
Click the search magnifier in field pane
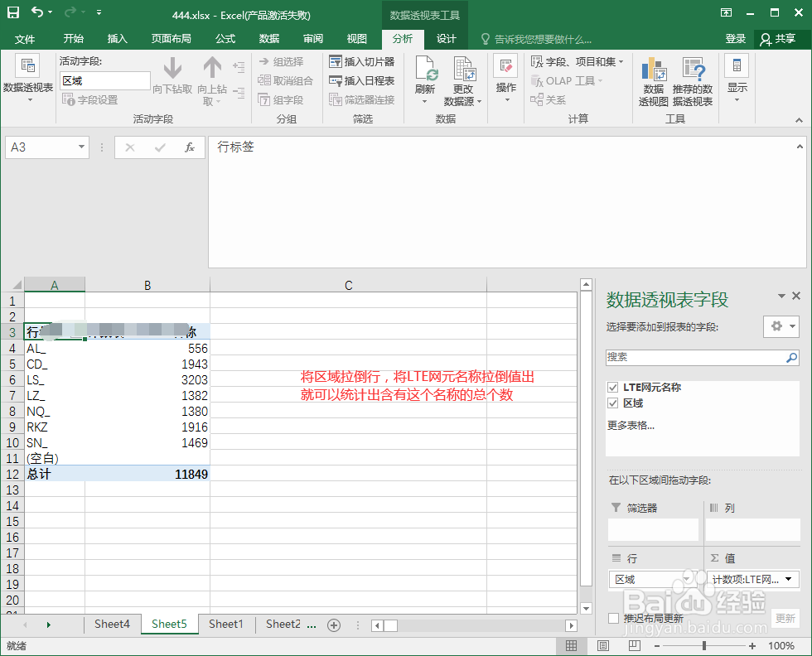pyautogui.click(x=792, y=357)
